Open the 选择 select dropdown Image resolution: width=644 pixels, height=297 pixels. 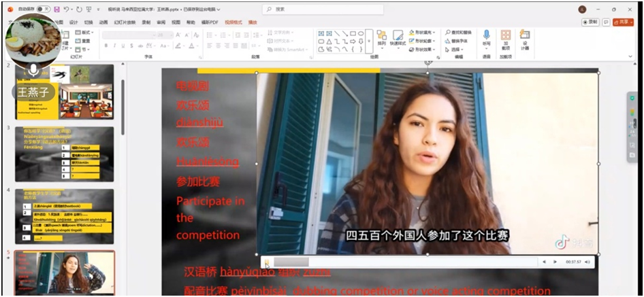point(457,50)
